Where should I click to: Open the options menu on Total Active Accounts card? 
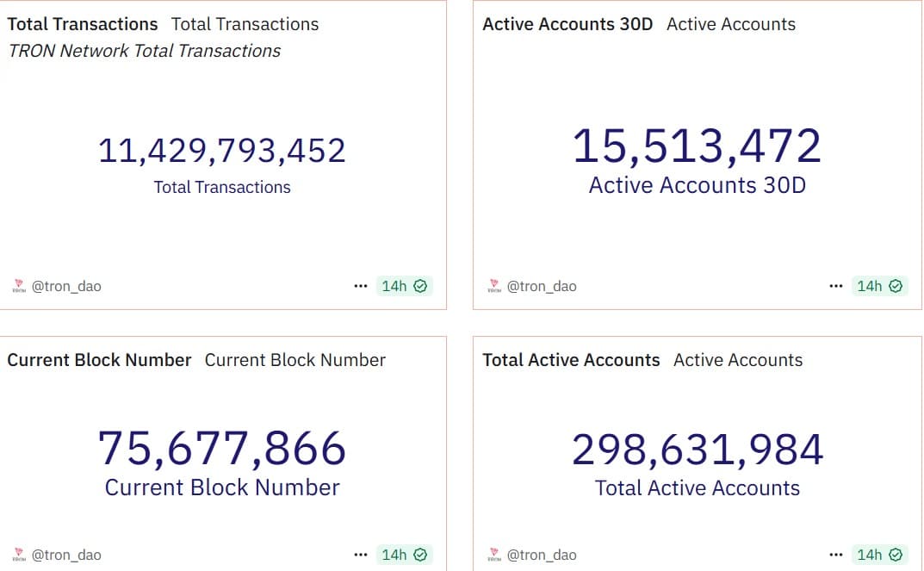point(835,554)
